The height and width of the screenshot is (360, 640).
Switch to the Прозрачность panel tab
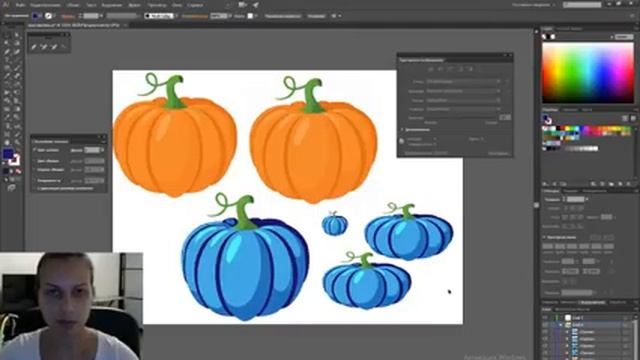coord(594,191)
